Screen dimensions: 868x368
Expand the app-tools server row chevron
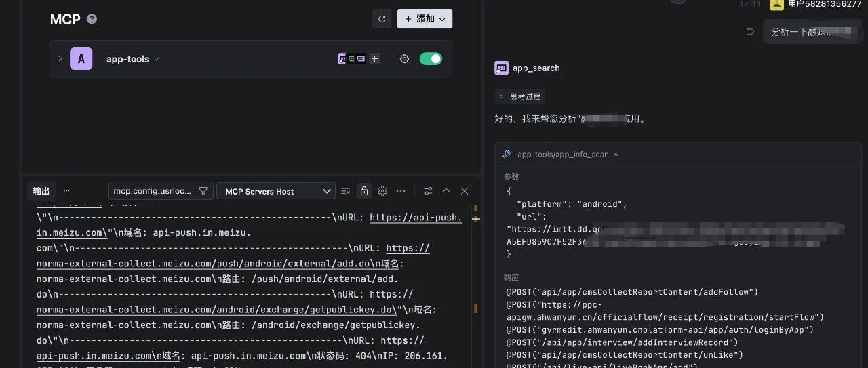point(60,59)
